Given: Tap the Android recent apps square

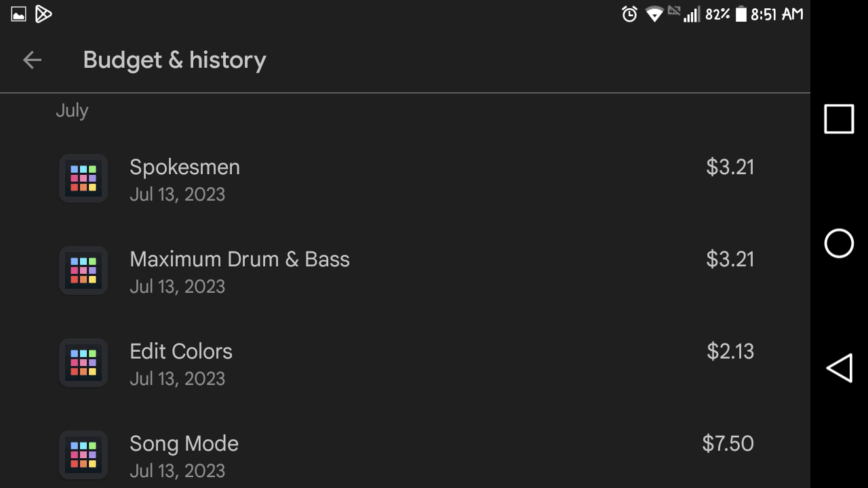Looking at the screenshot, I should [839, 119].
